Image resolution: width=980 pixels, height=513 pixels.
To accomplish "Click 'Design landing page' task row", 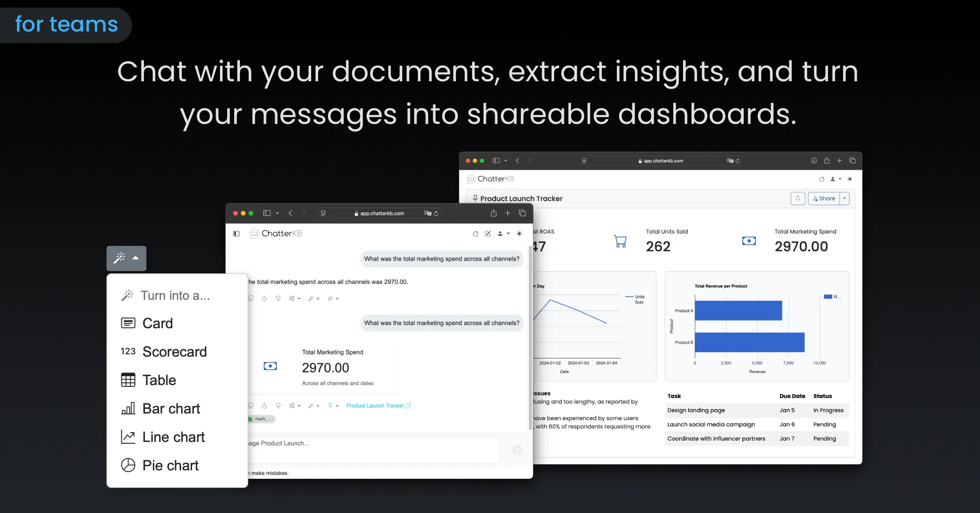I will coord(757,410).
